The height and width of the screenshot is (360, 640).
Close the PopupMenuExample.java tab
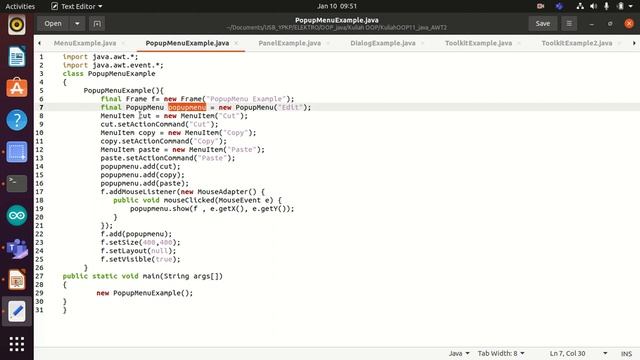click(x=236, y=43)
